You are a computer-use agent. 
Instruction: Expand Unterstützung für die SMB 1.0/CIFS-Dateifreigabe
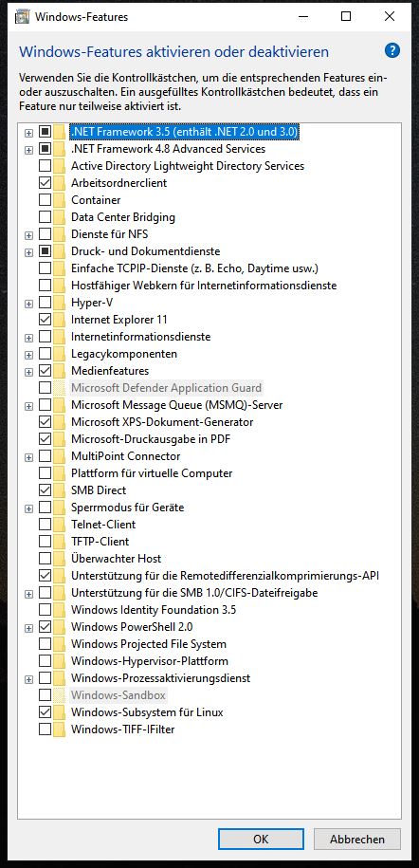point(28,594)
